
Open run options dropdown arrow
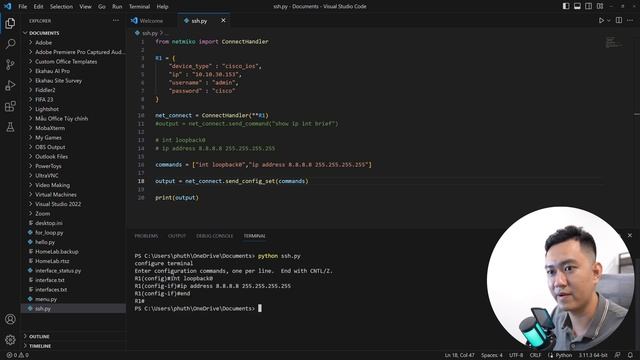(609, 20)
